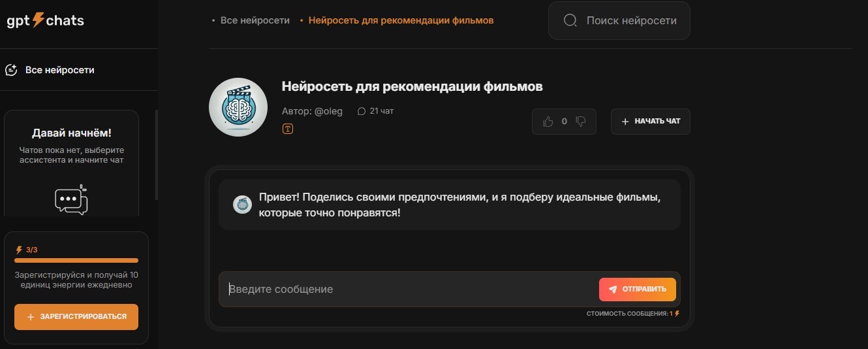868x349 pixels.
Task: Click the like count 0
Action: 565,121
